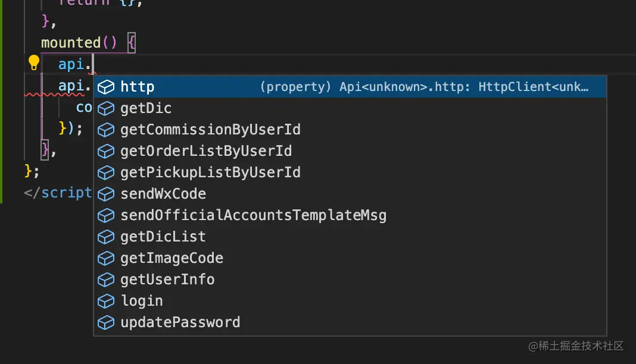The height and width of the screenshot is (364, 636).
Task: Click the cube icon next to getDicList
Action: tap(106, 237)
